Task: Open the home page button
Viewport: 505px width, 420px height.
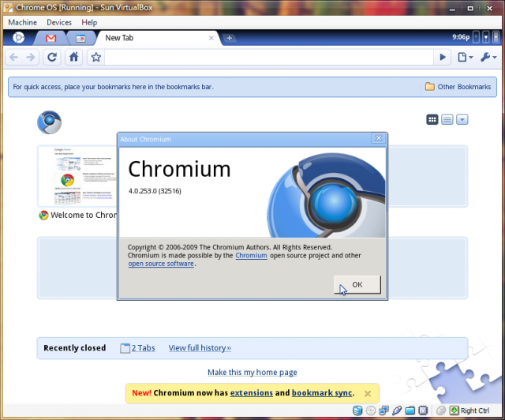Action: [x=73, y=58]
